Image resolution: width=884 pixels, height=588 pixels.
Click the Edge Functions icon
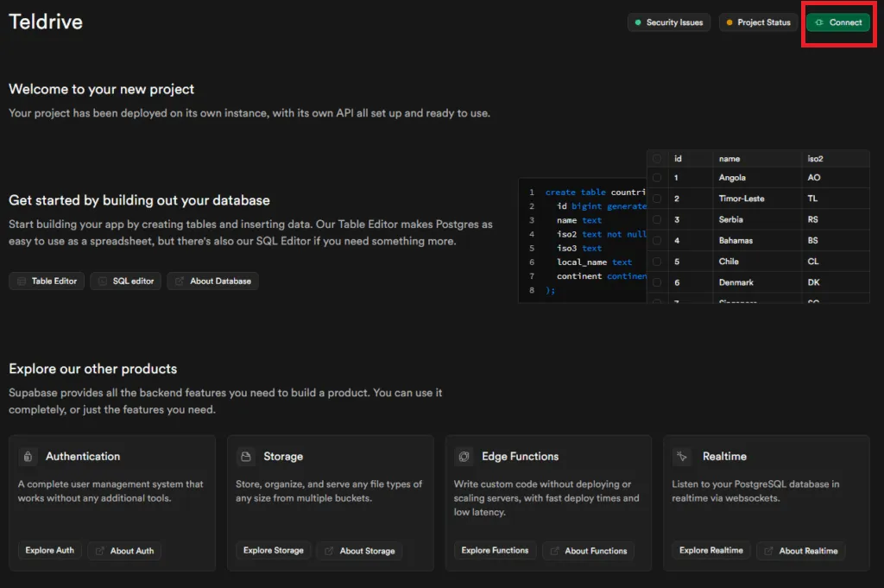[x=464, y=457]
